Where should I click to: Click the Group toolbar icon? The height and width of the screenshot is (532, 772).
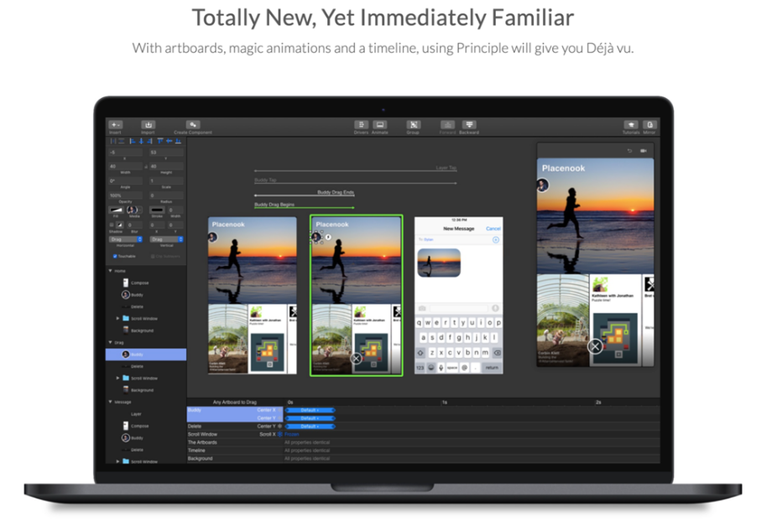point(413,124)
